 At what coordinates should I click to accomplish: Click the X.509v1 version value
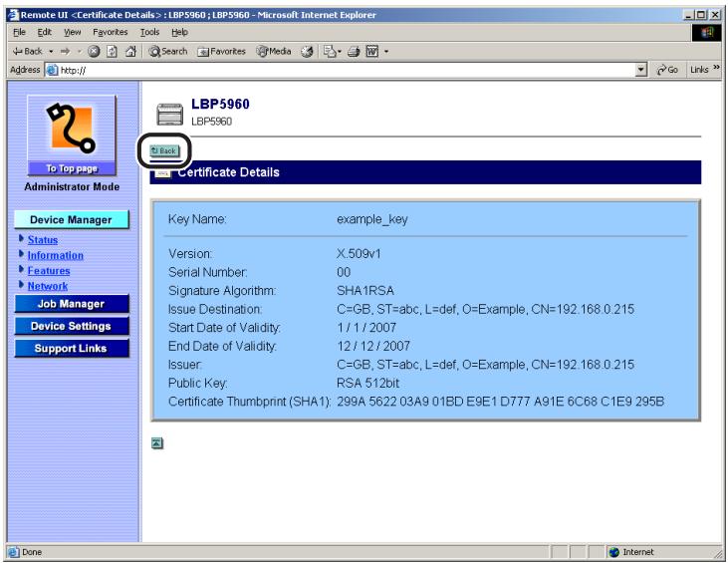tap(359, 254)
